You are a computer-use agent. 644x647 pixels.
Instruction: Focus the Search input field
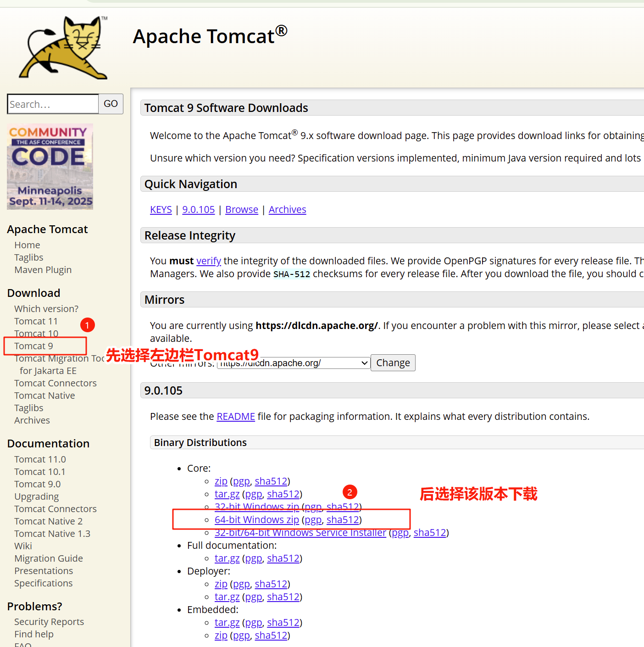(x=53, y=104)
